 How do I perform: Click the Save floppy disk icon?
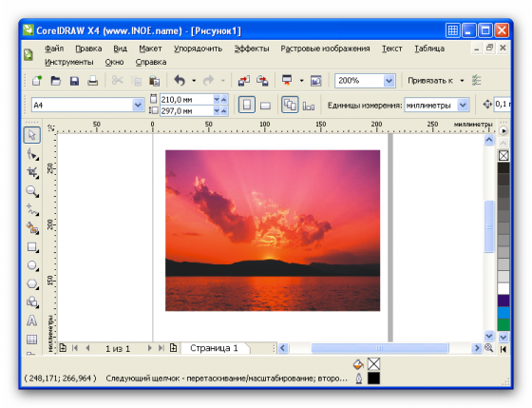click(x=74, y=81)
